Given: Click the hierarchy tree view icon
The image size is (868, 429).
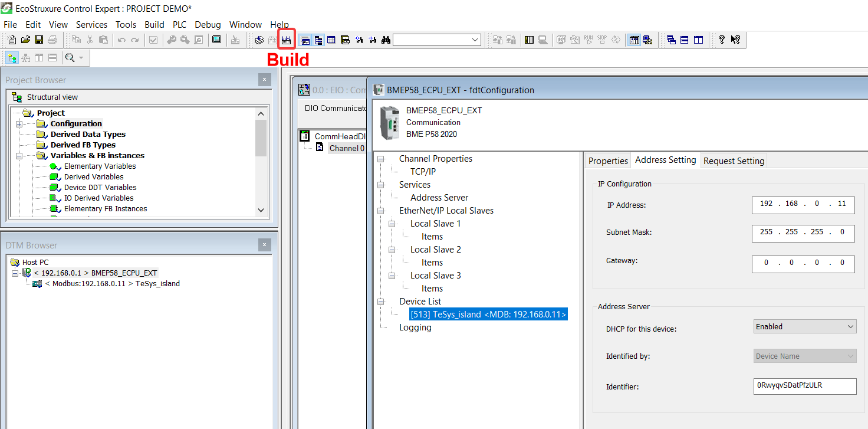Looking at the screenshot, I should [25, 58].
